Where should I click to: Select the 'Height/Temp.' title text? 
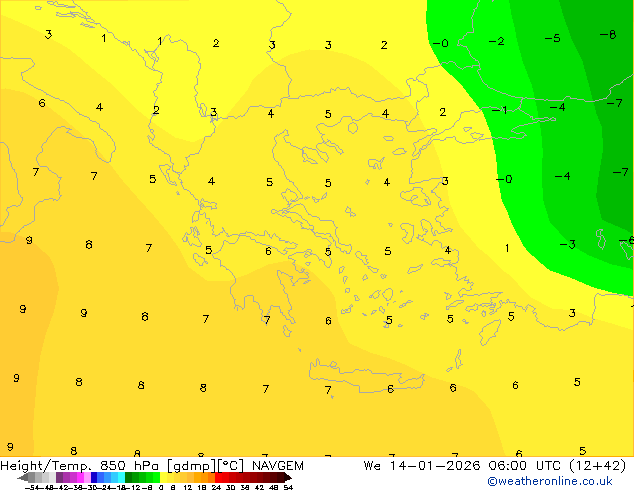[x=46, y=466]
